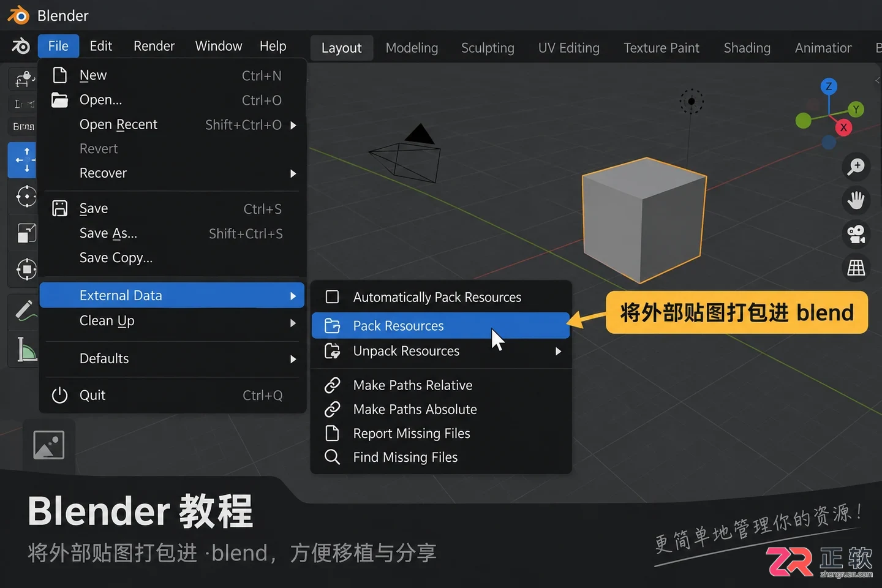882x588 pixels.
Task: Choose Find Missing Files
Action: (441, 458)
